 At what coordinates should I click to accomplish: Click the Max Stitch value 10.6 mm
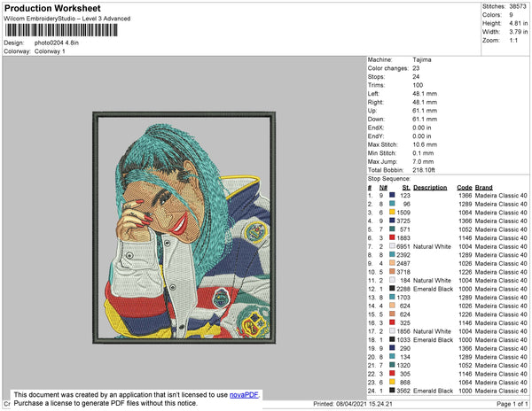(x=425, y=144)
